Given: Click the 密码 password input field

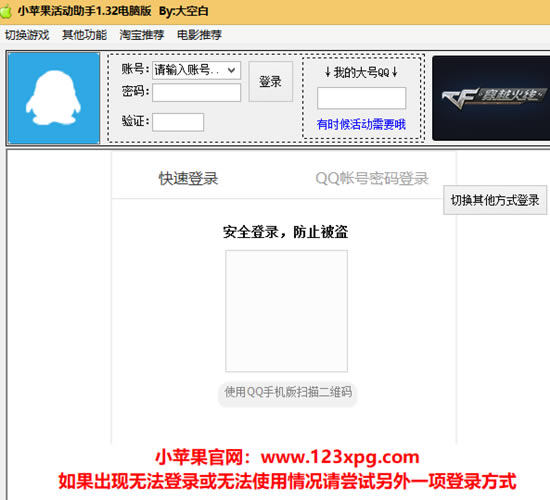Looking at the screenshot, I should coord(196,93).
